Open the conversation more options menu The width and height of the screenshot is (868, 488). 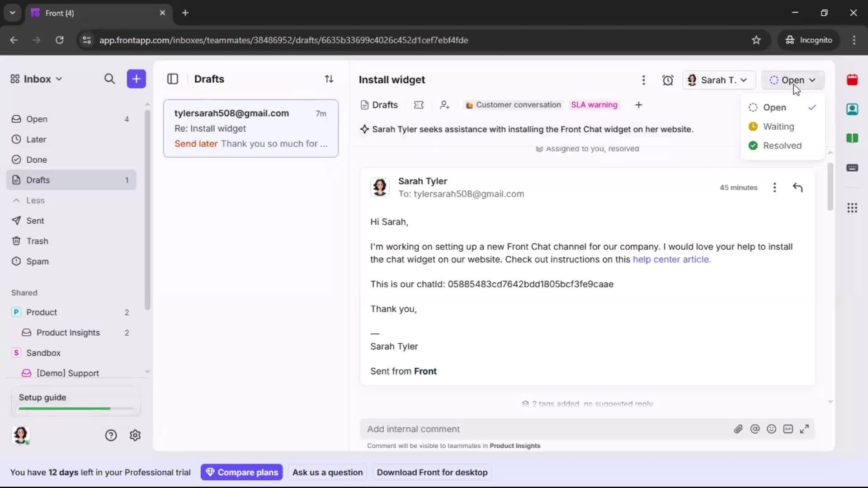(644, 80)
